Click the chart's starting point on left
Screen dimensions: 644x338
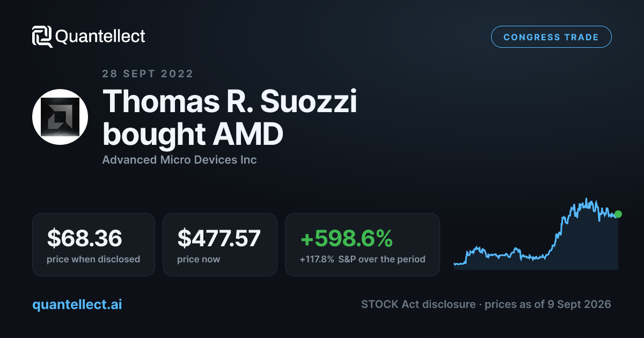click(x=455, y=263)
